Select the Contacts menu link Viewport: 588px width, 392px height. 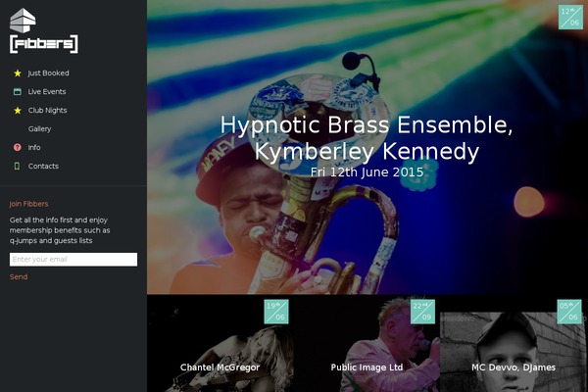pyautogui.click(x=43, y=166)
